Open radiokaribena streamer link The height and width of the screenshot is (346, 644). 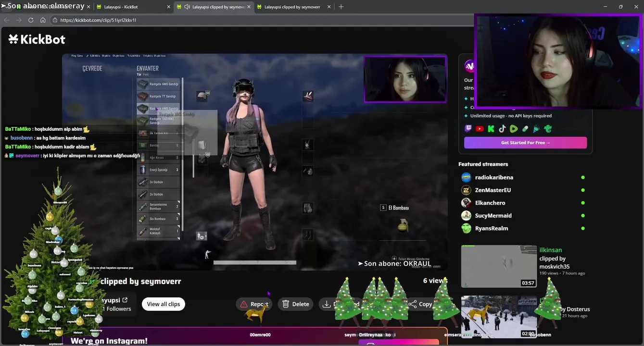coord(494,177)
